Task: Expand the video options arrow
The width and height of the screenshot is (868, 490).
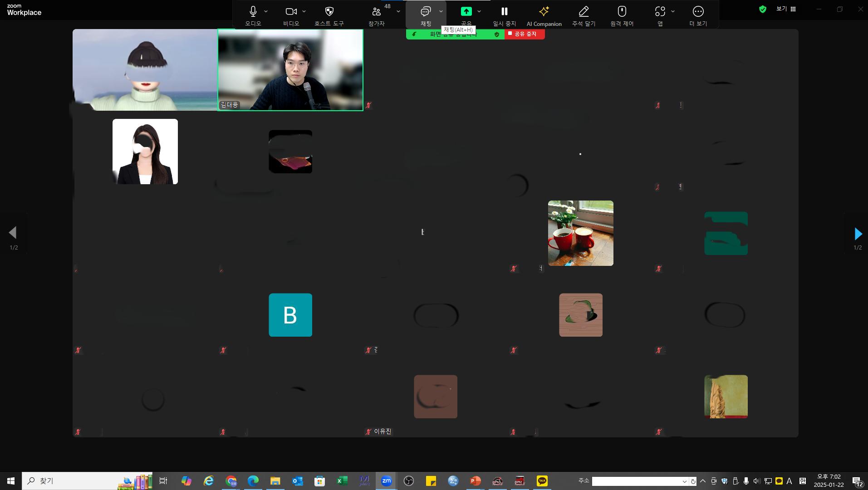Action: click(x=304, y=11)
